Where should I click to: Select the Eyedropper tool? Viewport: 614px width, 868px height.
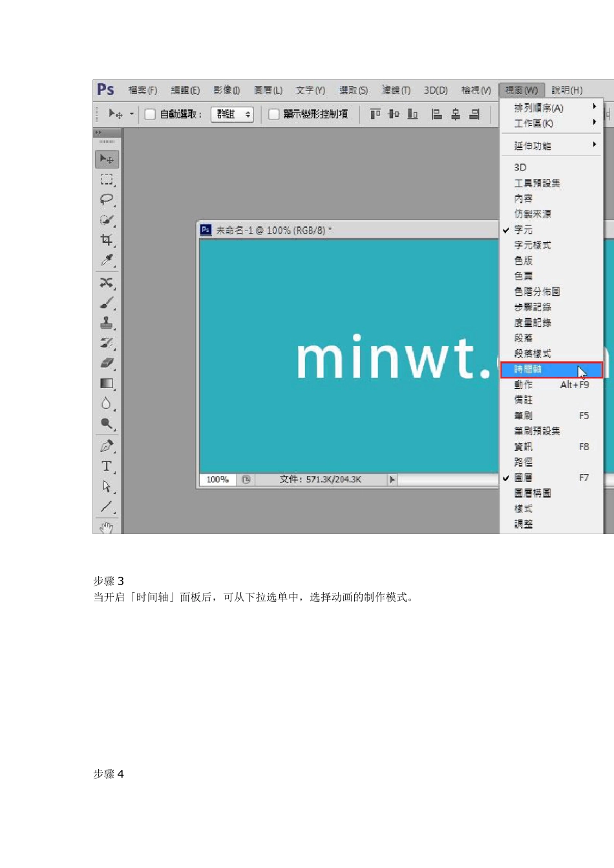107,260
